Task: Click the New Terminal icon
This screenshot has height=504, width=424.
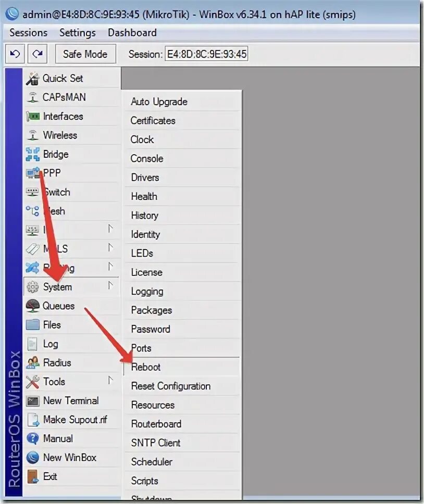Action: (32, 401)
